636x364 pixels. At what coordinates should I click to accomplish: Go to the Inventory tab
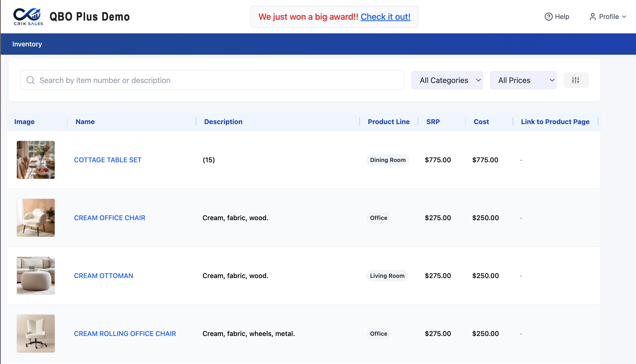click(27, 44)
